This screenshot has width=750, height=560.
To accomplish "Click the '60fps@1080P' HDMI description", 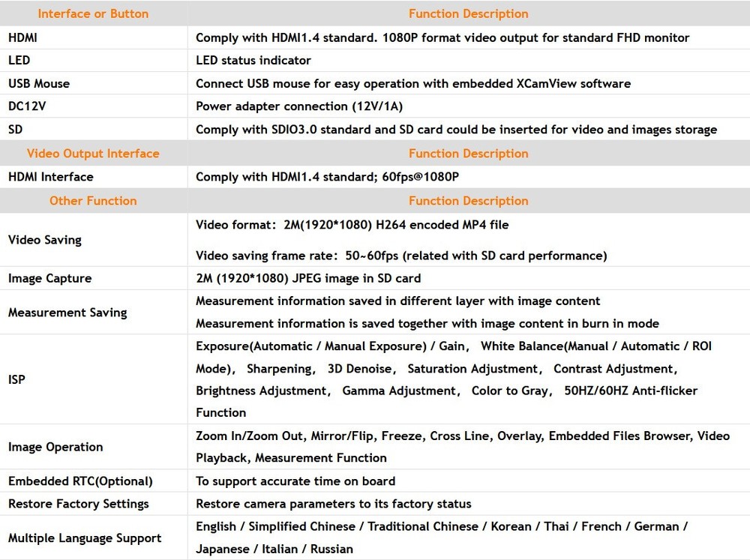I will pos(327,176).
